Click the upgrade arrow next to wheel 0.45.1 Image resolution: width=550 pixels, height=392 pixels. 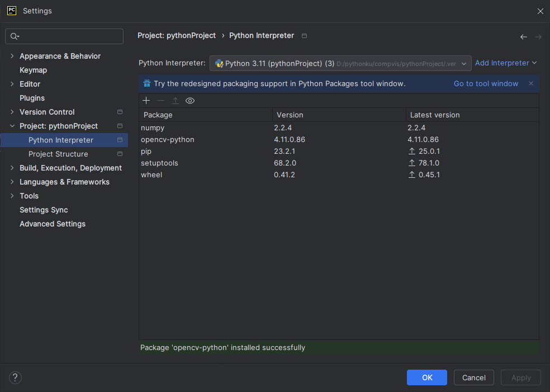pyautogui.click(x=412, y=175)
